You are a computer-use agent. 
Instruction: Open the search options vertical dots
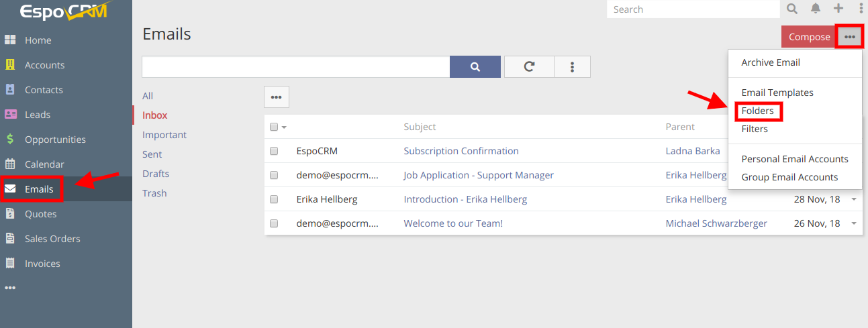point(573,66)
